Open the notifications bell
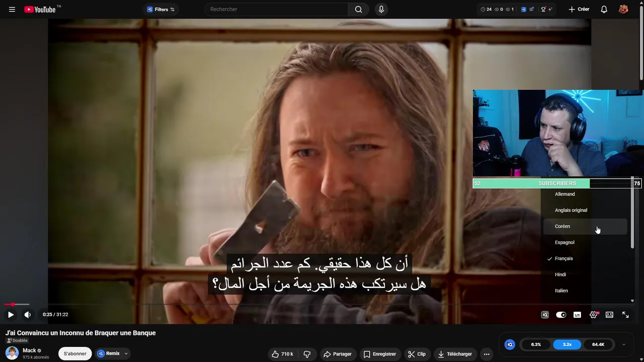 (x=604, y=10)
